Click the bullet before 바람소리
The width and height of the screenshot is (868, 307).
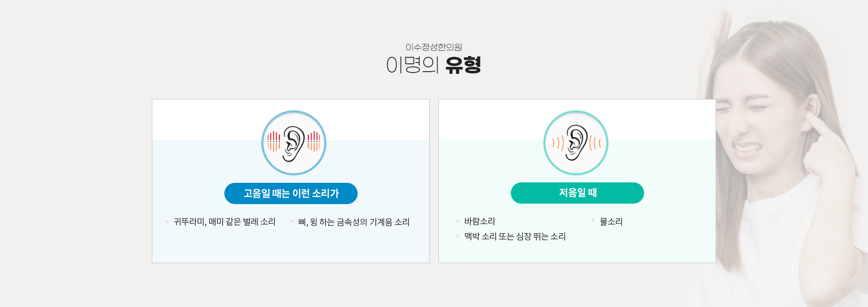[458, 221]
